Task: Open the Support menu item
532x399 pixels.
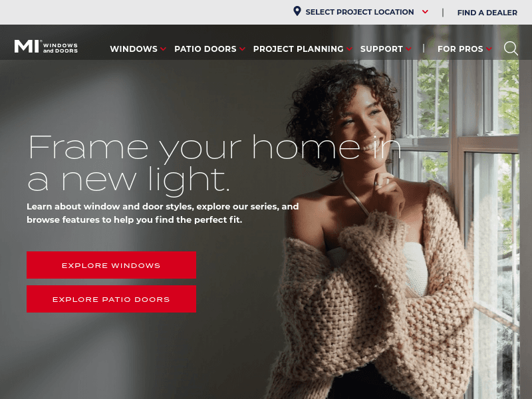Action: pos(381,49)
